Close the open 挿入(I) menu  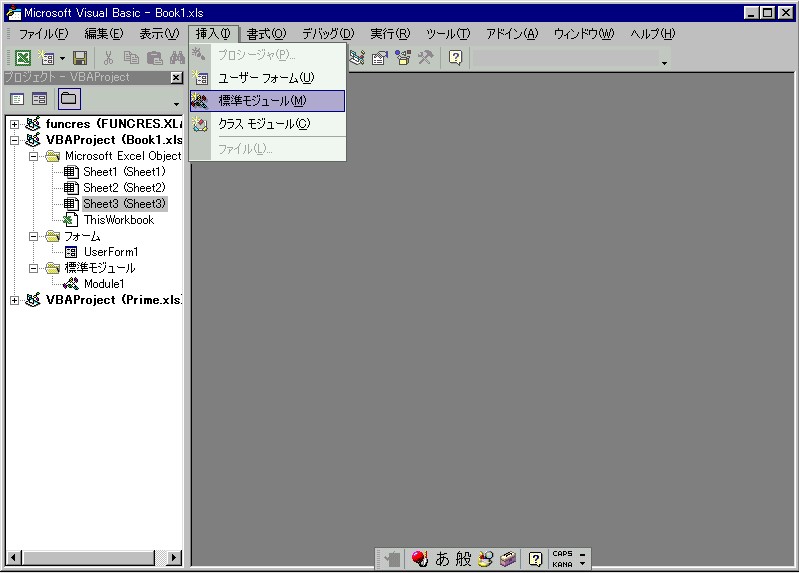[x=213, y=34]
